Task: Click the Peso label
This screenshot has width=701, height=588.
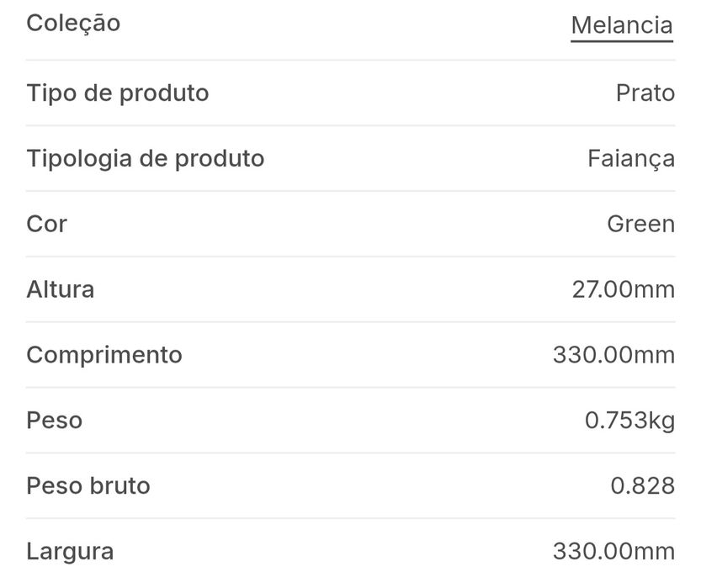Action: pos(55,420)
